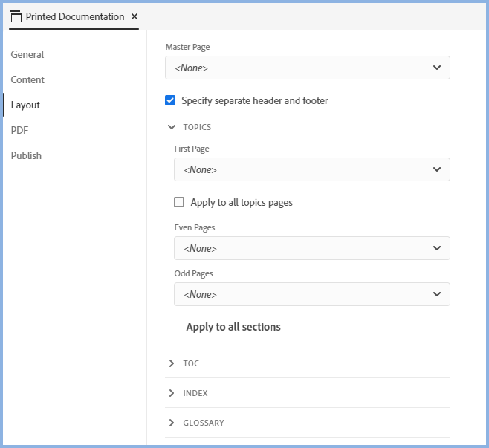This screenshot has width=489, height=448.
Task: Open the Publish section
Action: coord(26,155)
